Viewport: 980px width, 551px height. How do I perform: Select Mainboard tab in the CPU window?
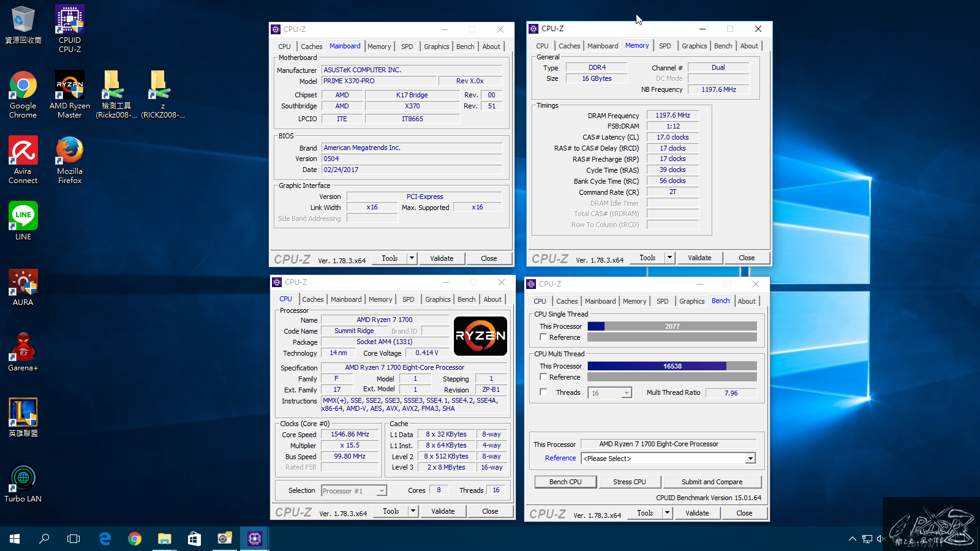pyautogui.click(x=346, y=299)
